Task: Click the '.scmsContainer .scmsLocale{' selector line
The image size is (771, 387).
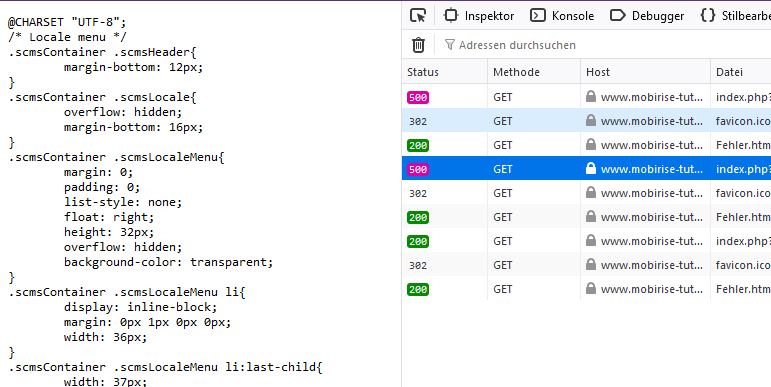Action: tap(102, 97)
